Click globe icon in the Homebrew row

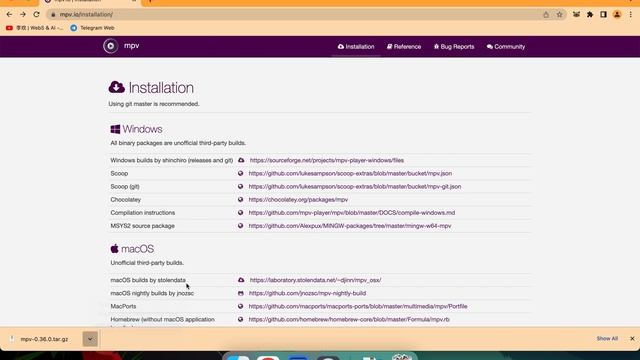[x=240, y=319]
